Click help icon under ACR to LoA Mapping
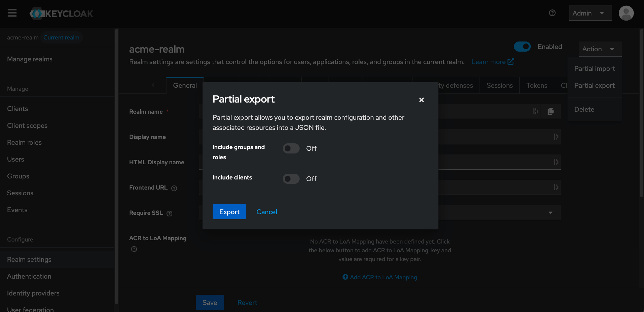Screen dimensions: 644x312 point(134,249)
